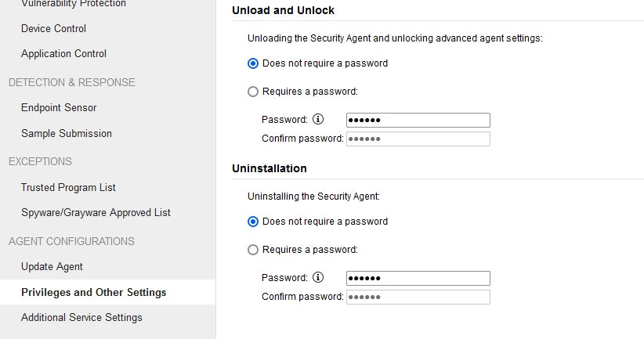This screenshot has width=644, height=339.
Task: Click the Uninstallation Confirm password field
Action: 418,298
